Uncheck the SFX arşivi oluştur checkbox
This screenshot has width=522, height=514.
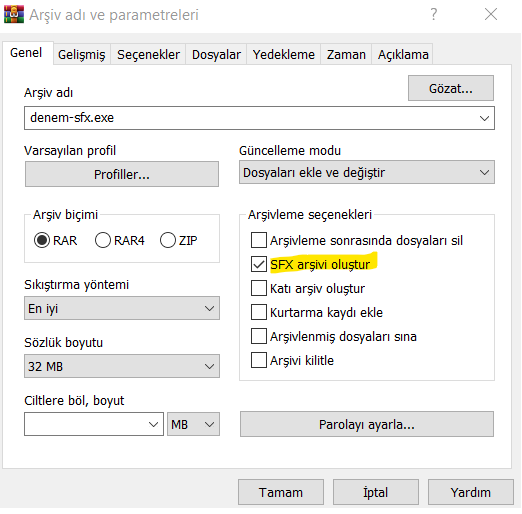(259, 264)
